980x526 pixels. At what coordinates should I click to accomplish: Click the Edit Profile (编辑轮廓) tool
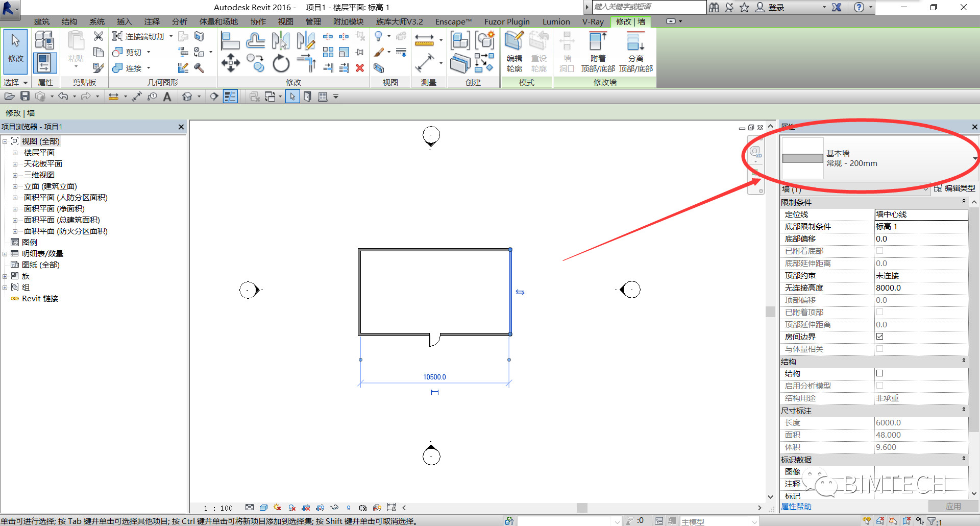(x=514, y=52)
